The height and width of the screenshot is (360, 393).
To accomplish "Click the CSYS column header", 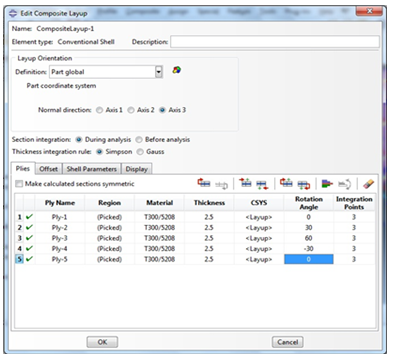I will coord(259,203).
